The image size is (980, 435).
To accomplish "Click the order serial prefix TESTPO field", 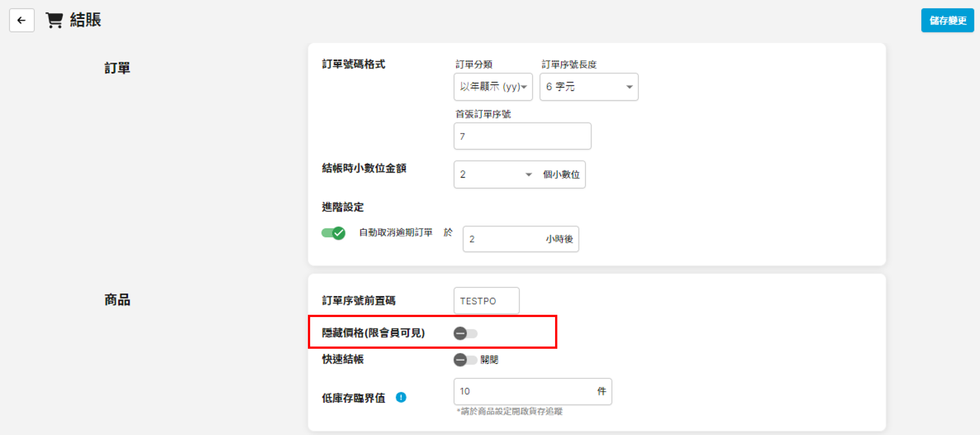I will (486, 301).
